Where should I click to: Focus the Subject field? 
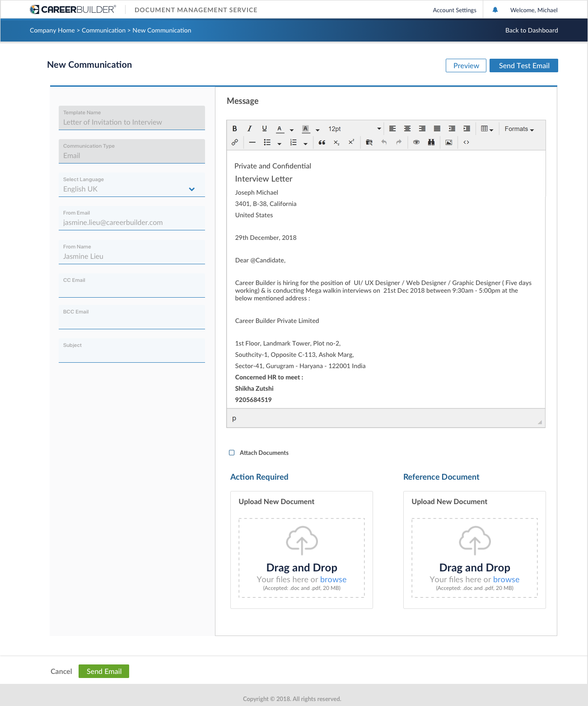point(132,351)
